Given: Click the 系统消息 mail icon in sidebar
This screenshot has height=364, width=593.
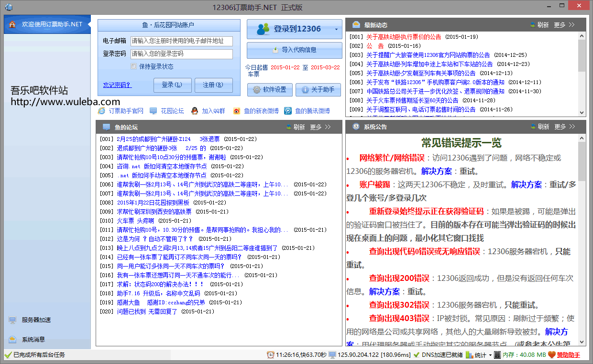Looking at the screenshot, I should click(x=12, y=340).
